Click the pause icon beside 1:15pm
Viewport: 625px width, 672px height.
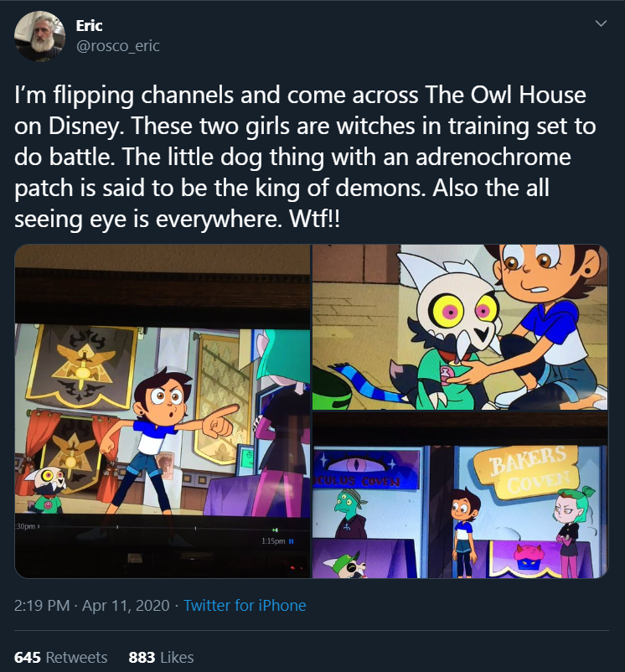[x=292, y=541]
